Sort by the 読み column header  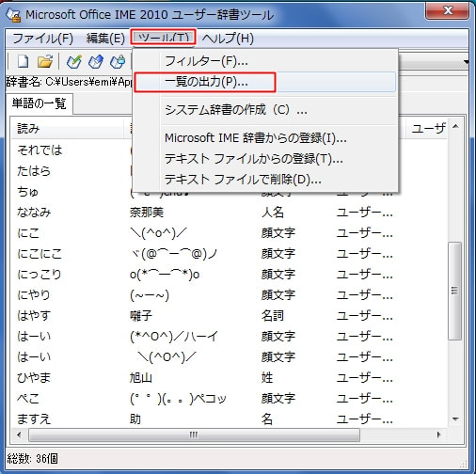pos(68,129)
